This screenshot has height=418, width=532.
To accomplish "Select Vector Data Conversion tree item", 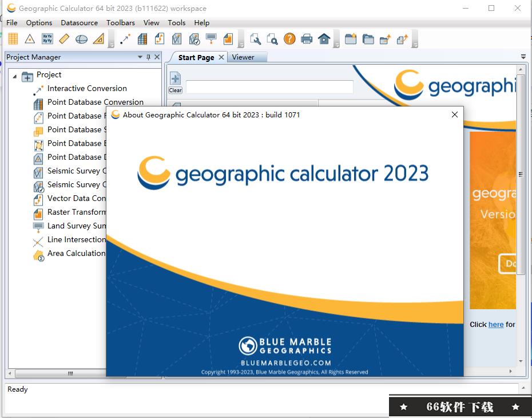I will click(76, 198).
